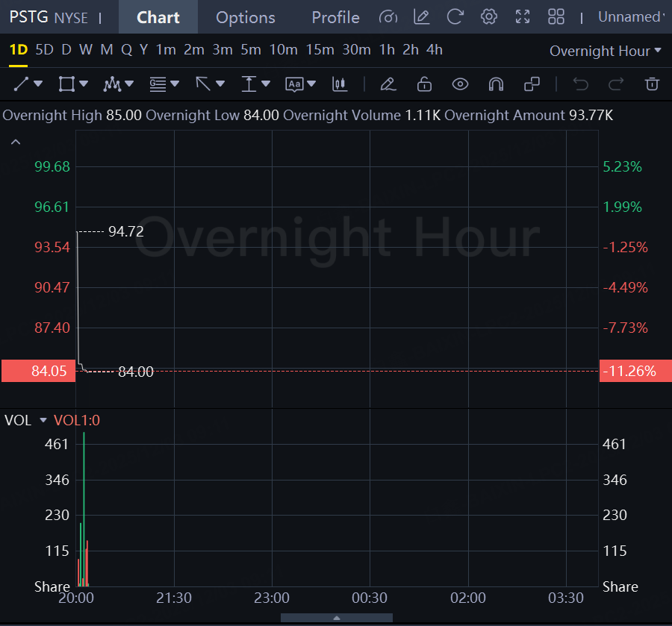Screen dimensions: 672x626
Task: Expand the measure tool dropdown arrow
Action: (266, 84)
